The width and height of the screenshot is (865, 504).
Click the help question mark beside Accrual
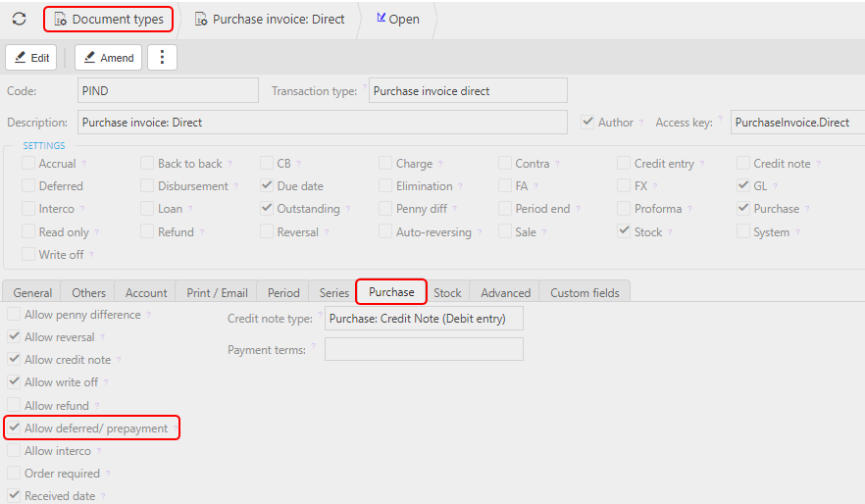pyautogui.click(x=83, y=164)
